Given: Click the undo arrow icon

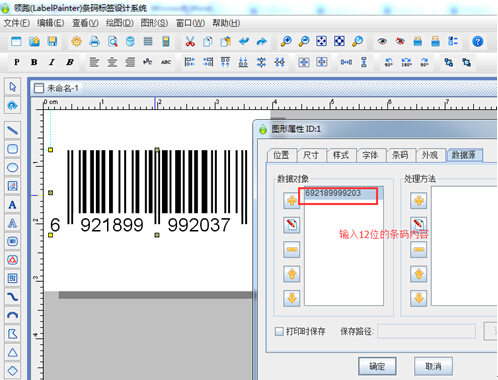Looking at the screenshot, I should pos(244,41).
